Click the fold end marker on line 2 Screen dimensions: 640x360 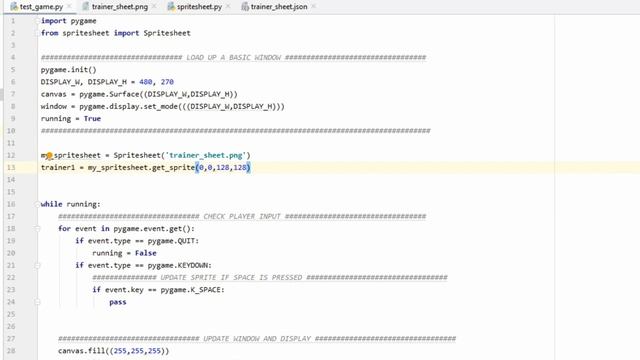click(x=37, y=33)
